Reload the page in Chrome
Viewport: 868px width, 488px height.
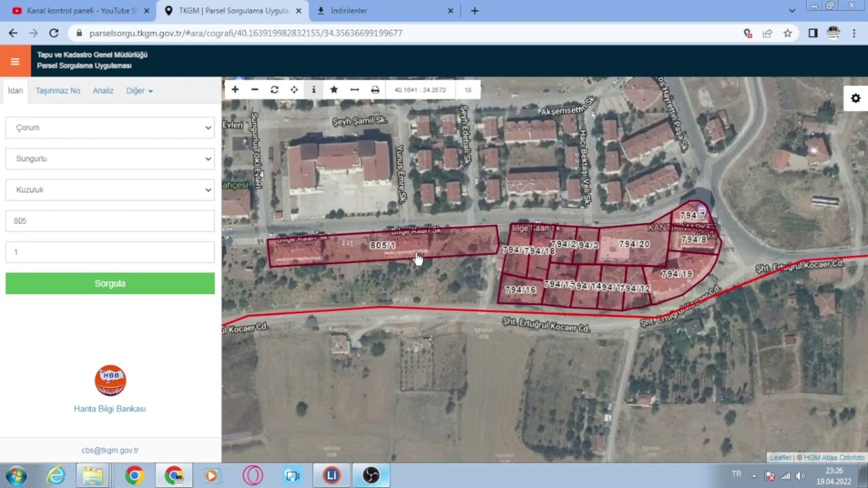54,33
